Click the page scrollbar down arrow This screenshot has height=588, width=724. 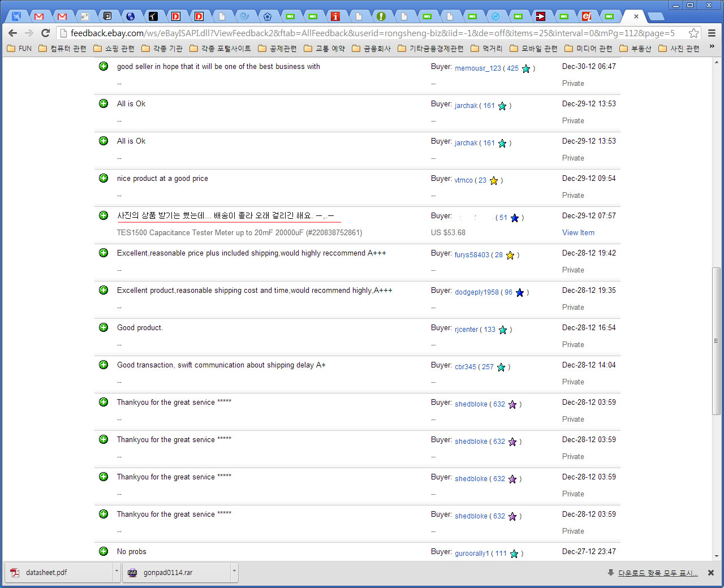[x=717, y=556]
